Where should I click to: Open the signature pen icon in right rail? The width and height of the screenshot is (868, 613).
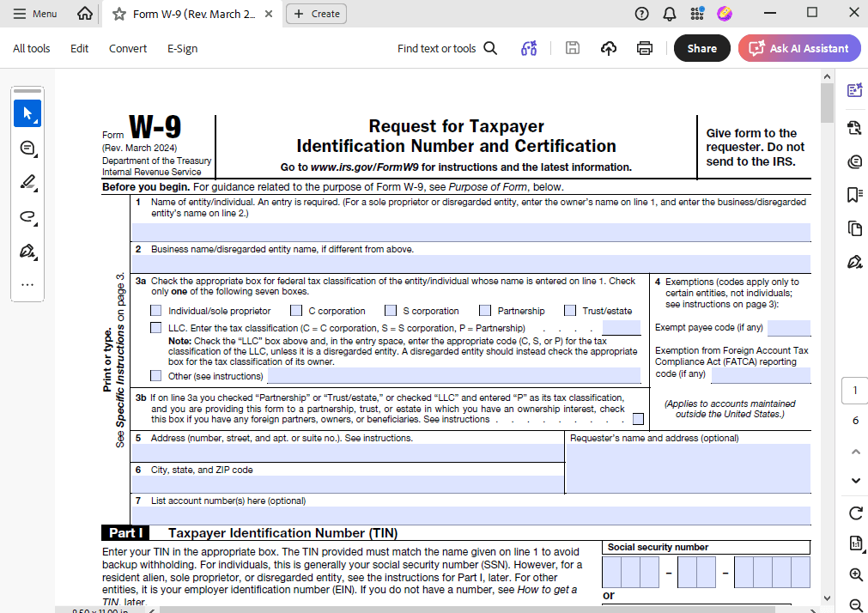point(855,261)
